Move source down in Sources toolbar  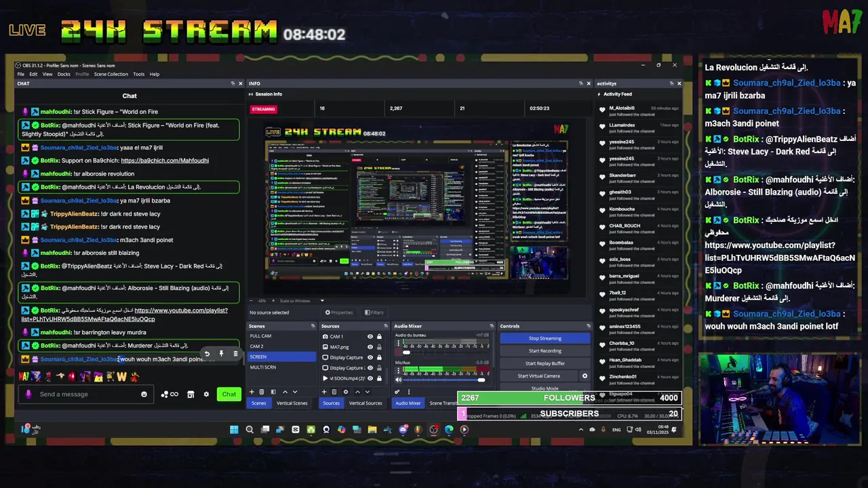(x=368, y=392)
